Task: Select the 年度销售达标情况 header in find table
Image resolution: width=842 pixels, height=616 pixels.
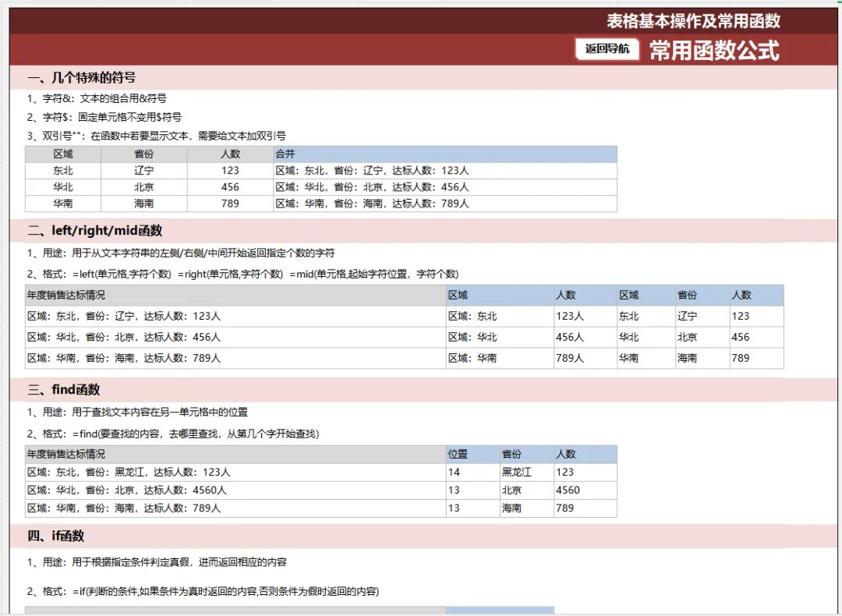Action: coord(235,455)
